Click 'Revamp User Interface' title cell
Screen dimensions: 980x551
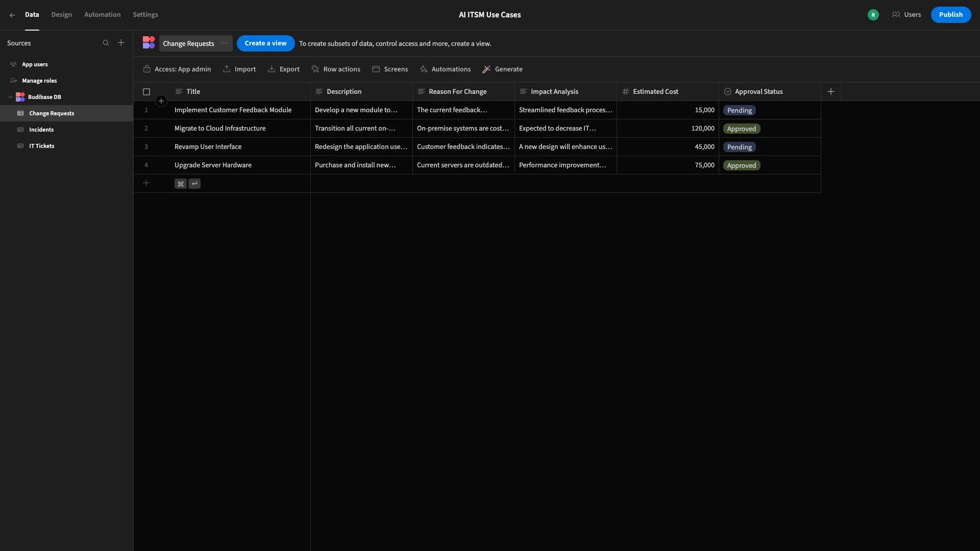tap(240, 147)
